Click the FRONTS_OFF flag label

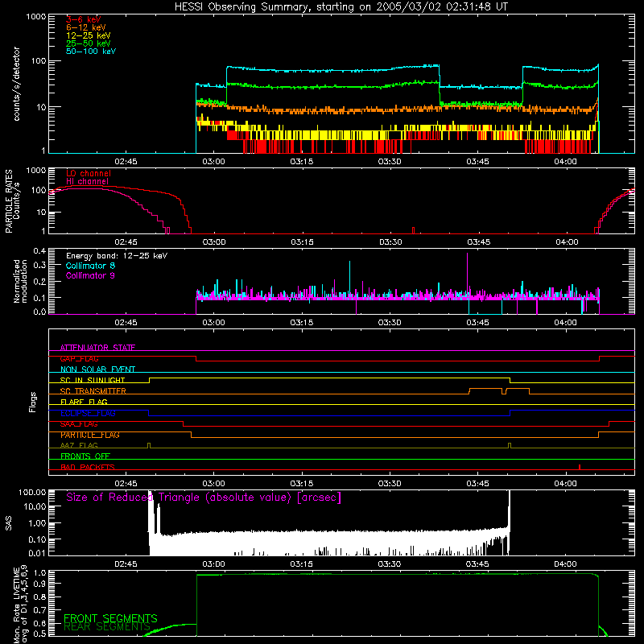(85, 456)
